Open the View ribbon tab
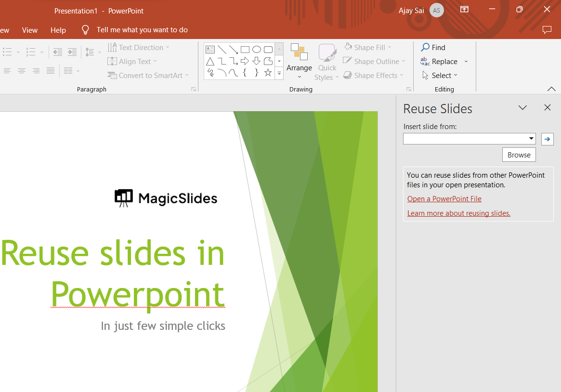The height and width of the screenshot is (392, 561). click(x=30, y=30)
